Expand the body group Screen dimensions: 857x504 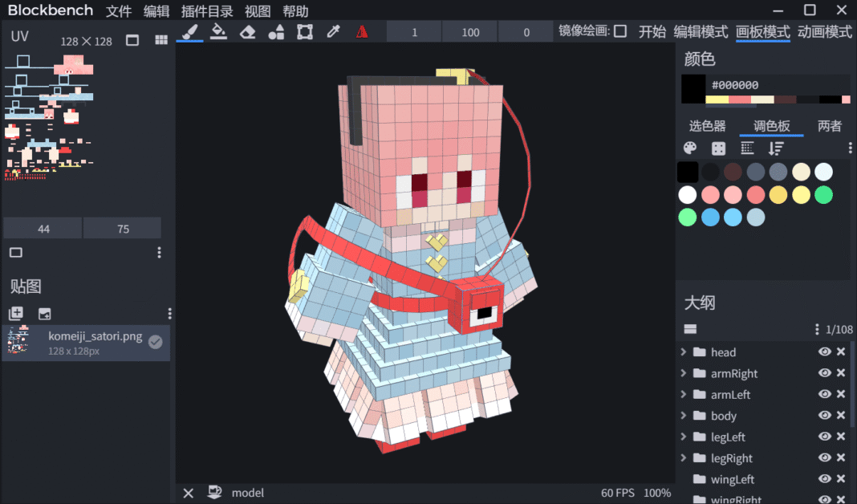pos(683,416)
